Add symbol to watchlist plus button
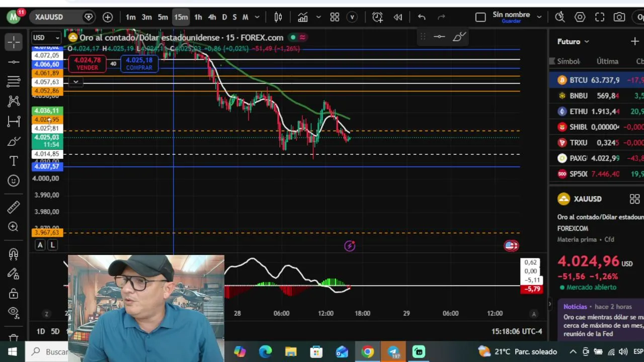The width and height of the screenshot is (644, 362). point(635,42)
